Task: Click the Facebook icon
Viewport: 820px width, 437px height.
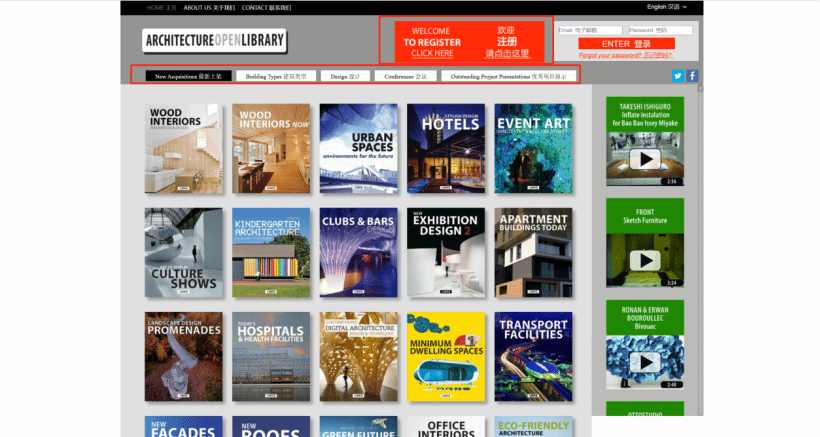Action: [692, 76]
